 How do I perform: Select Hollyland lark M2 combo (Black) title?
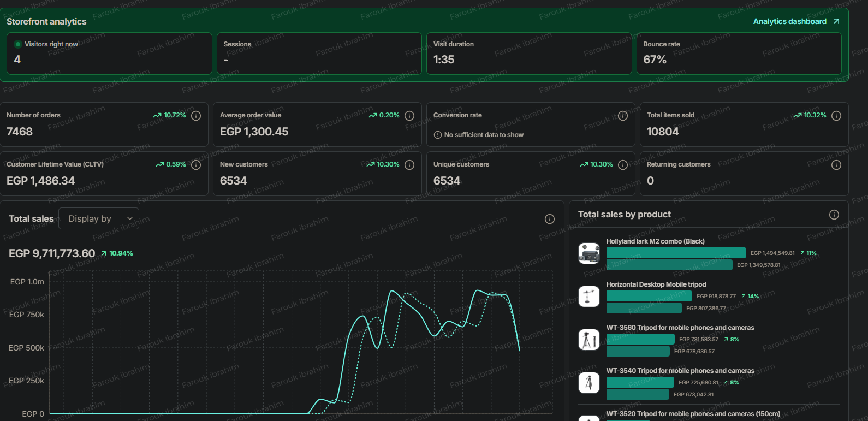(655, 241)
